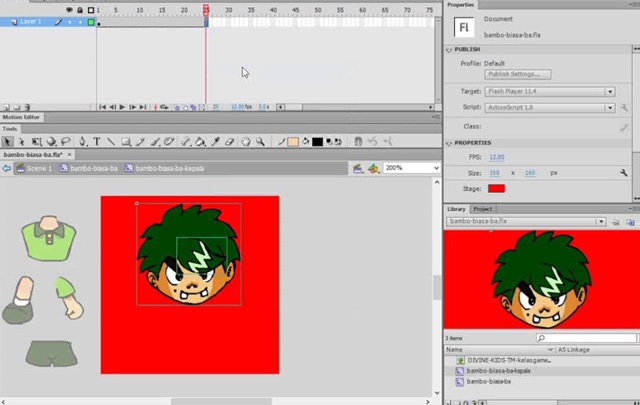Click the red Stage color swatch
The image size is (640, 405).
pyautogui.click(x=496, y=189)
